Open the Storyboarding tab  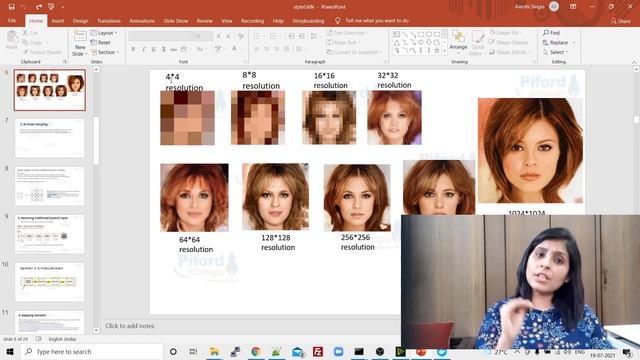point(308,21)
